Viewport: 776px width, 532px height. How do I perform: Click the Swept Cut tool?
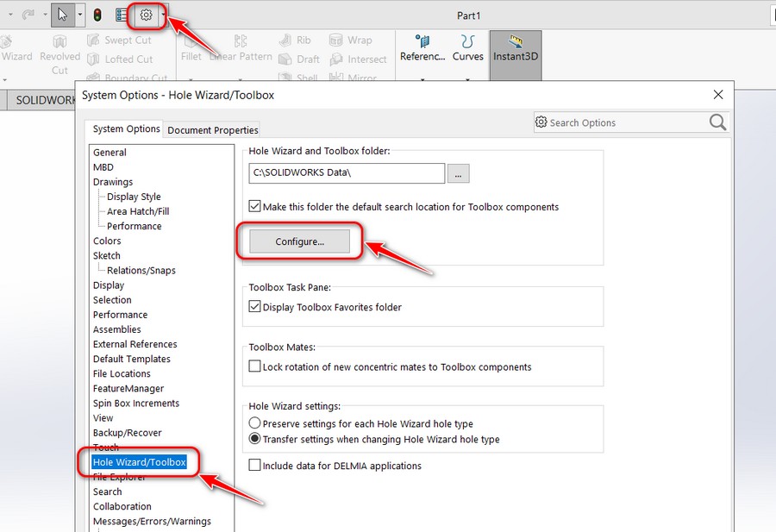coord(119,40)
